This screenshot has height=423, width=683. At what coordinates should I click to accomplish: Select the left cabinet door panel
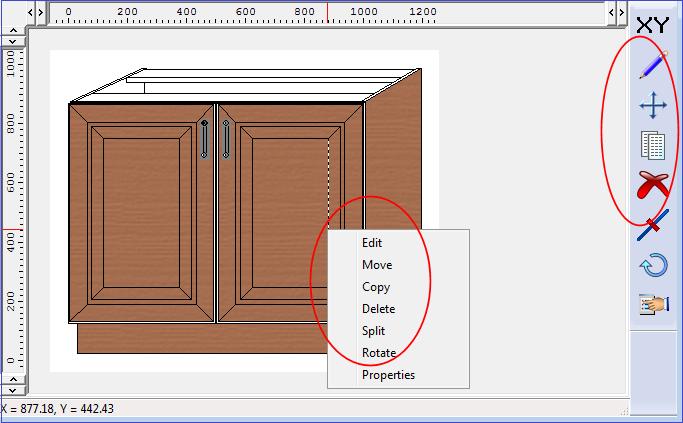[x=142, y=213]
